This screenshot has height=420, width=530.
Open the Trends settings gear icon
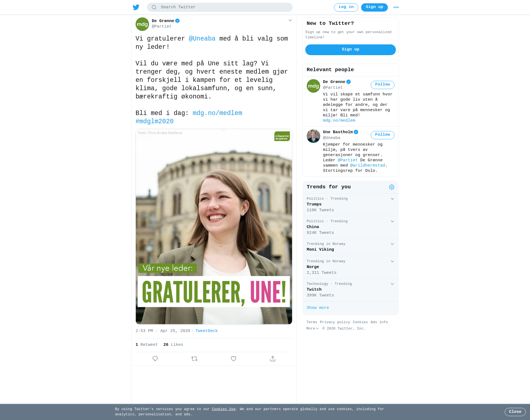(391, 187)
